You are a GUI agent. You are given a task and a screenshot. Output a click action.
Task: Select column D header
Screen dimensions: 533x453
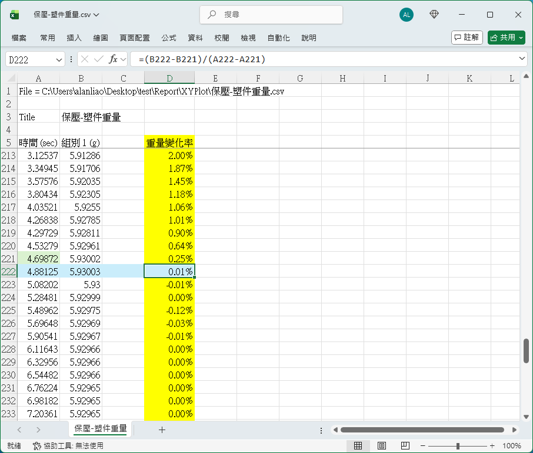(x=169, y=79)
